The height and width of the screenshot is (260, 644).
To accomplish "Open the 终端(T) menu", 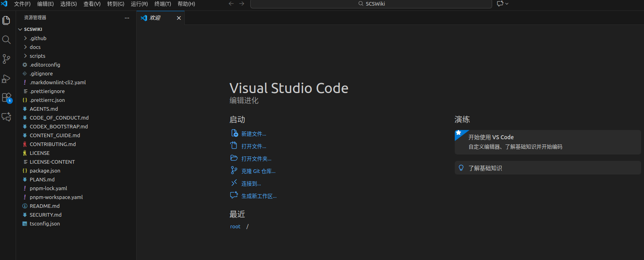I will tap(163, 4).
